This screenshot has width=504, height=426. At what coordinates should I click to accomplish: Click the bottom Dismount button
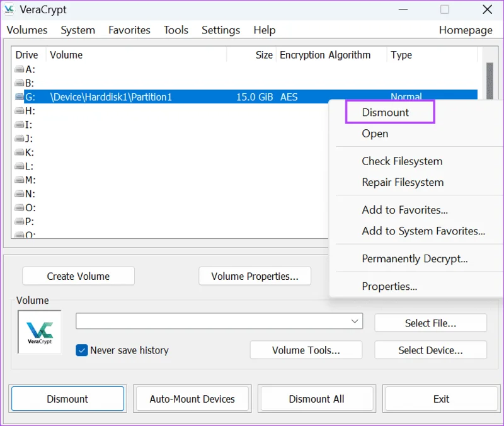67,399
